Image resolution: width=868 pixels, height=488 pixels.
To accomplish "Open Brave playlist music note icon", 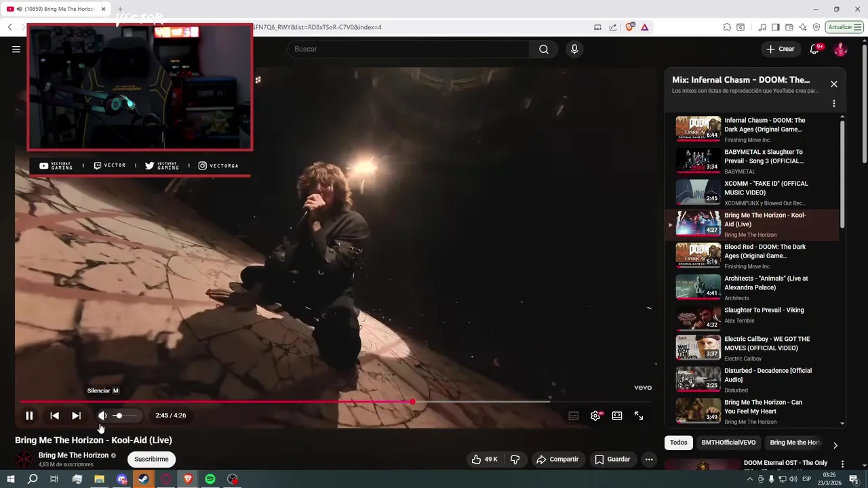I will tap(763, 27).
